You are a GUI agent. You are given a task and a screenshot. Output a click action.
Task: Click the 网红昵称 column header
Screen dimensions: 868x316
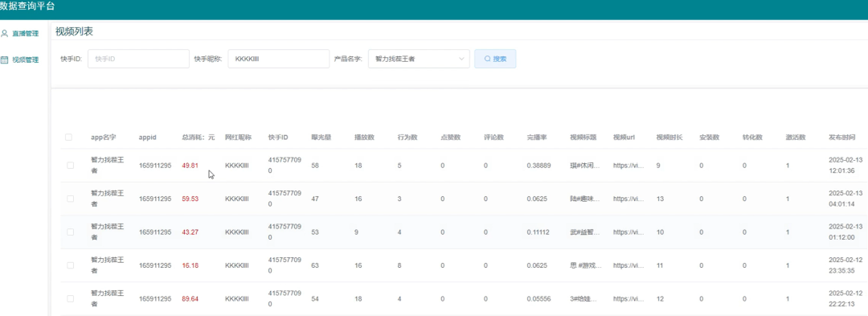pos(238,137)
